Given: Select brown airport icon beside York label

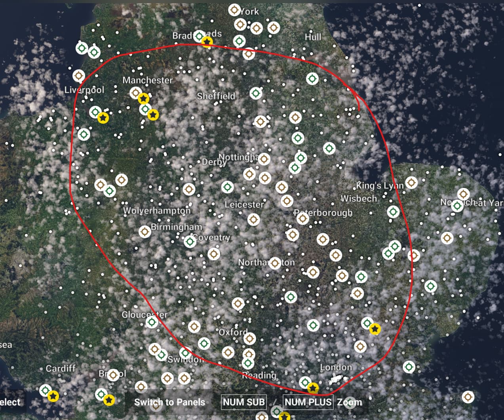Looking at the screenshot, I should [x=234, y=10].
